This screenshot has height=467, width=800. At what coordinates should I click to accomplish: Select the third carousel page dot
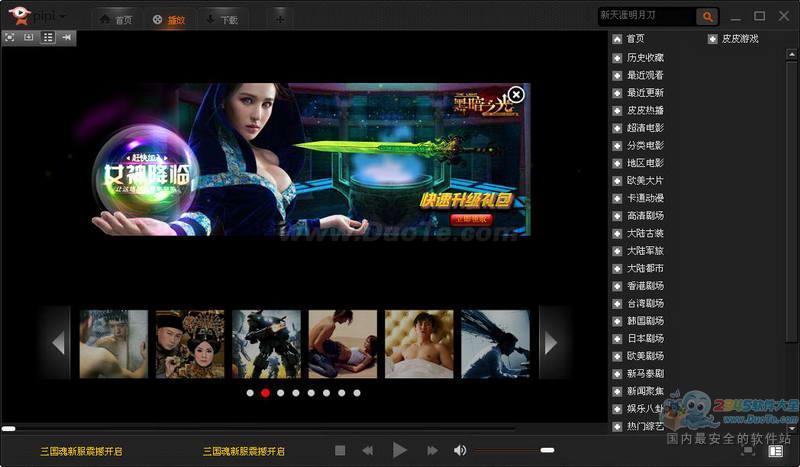click(281, 393)
